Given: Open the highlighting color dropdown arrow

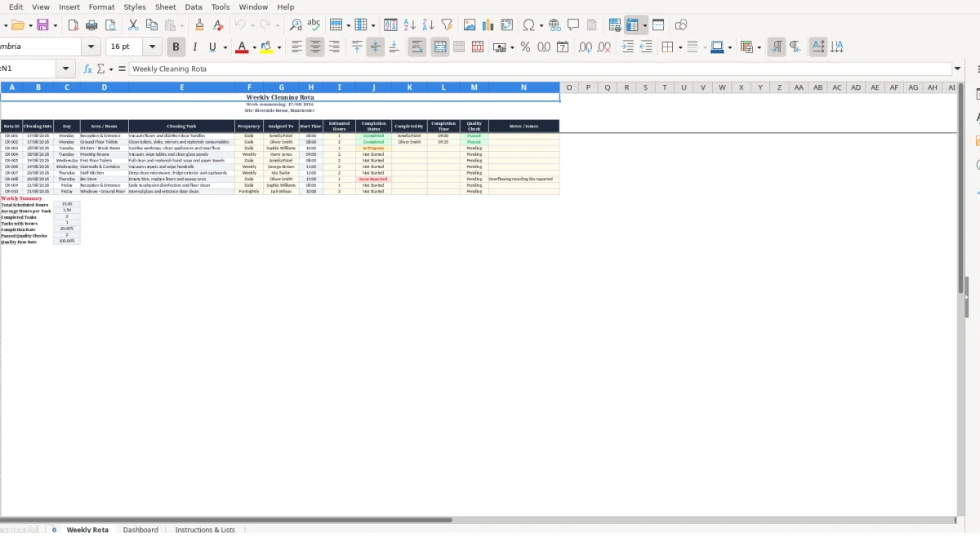Looking at the screenshot, I should (279, 47).
